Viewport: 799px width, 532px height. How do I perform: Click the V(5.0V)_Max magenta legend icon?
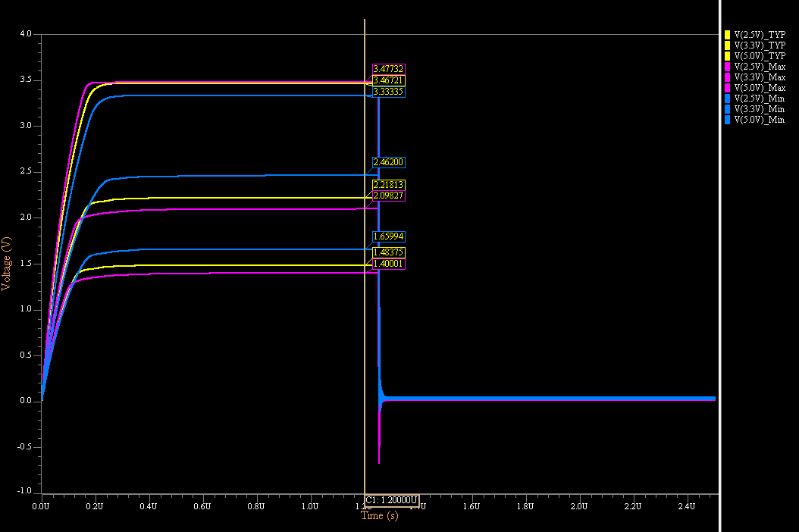[x=726, y=87]
